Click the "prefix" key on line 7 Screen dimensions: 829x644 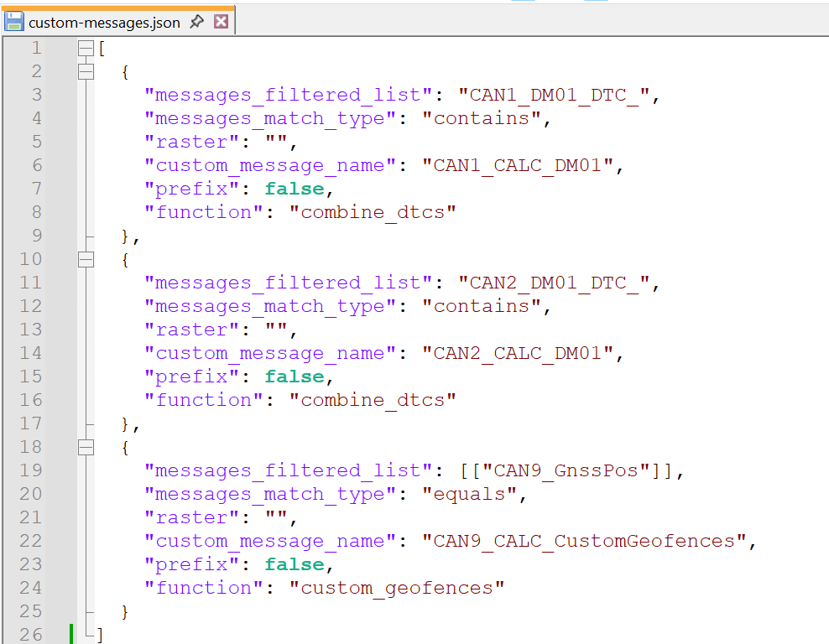(x=192, y=189)
